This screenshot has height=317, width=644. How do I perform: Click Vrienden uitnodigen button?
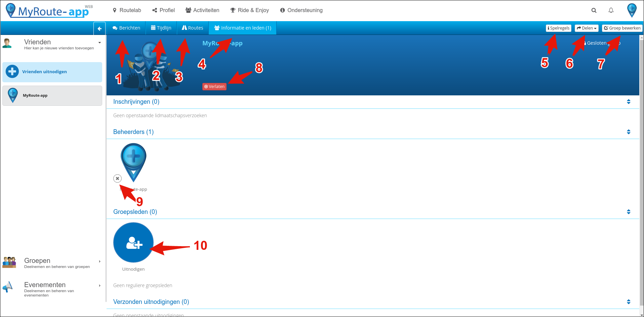(52, 72)
